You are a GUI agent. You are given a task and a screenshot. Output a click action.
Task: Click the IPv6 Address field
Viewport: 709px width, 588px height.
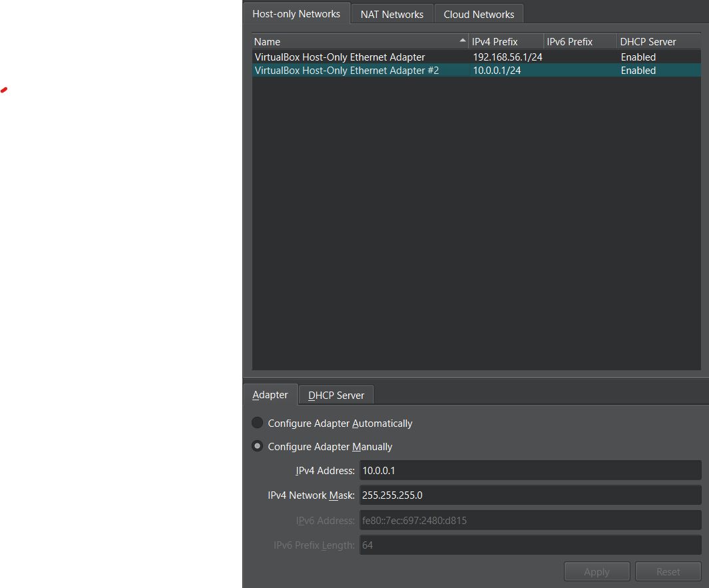(531, 520)
